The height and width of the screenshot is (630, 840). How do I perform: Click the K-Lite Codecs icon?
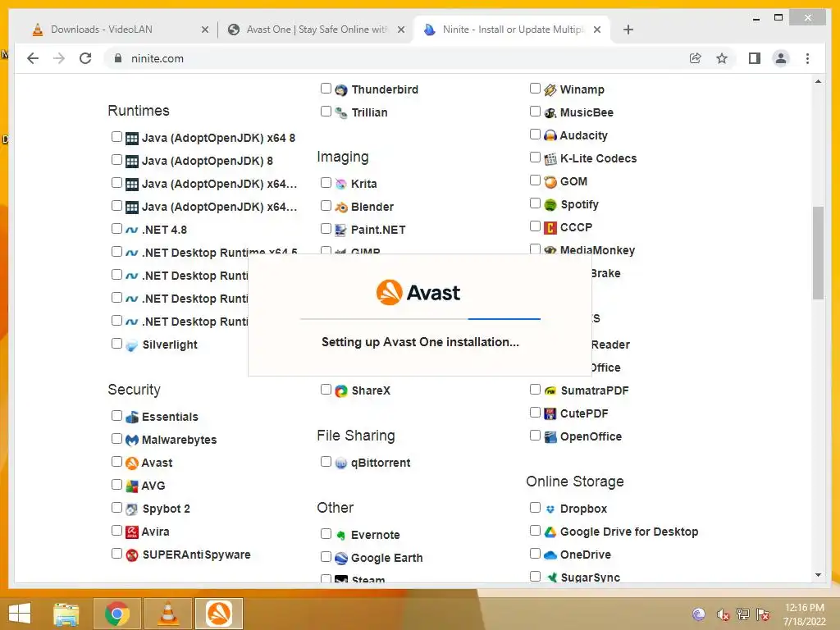point(550,158)
